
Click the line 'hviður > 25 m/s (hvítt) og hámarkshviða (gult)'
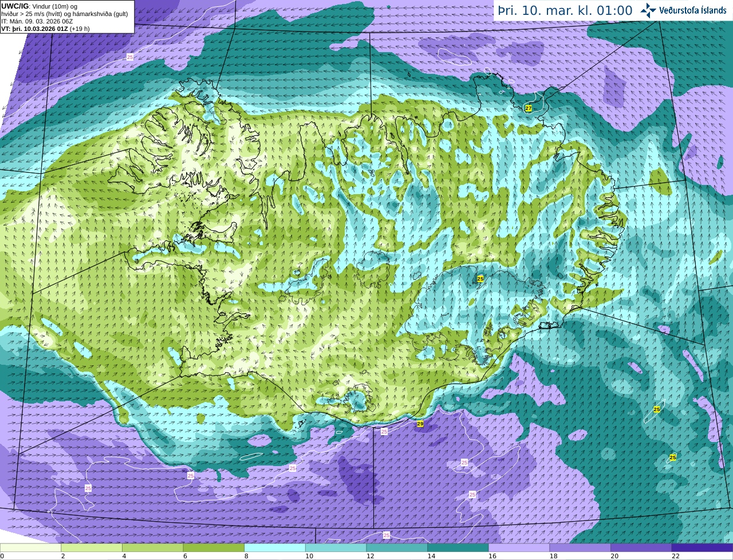pos(65,14)
